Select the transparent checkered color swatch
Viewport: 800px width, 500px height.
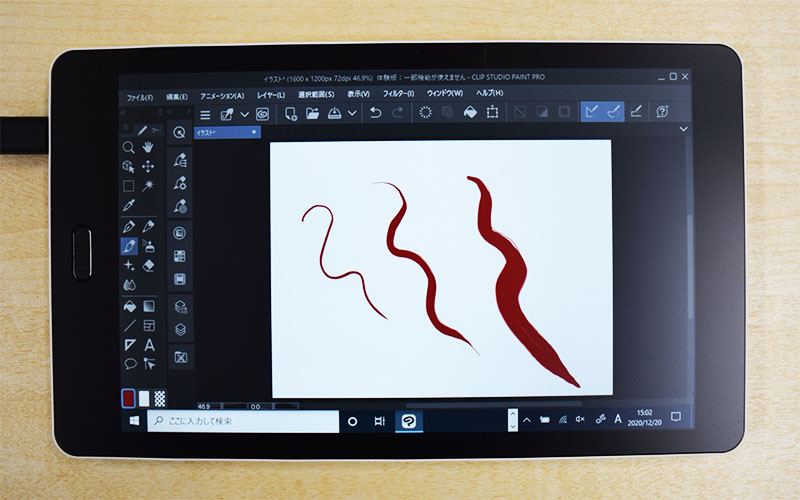click(x=160, y=398)
